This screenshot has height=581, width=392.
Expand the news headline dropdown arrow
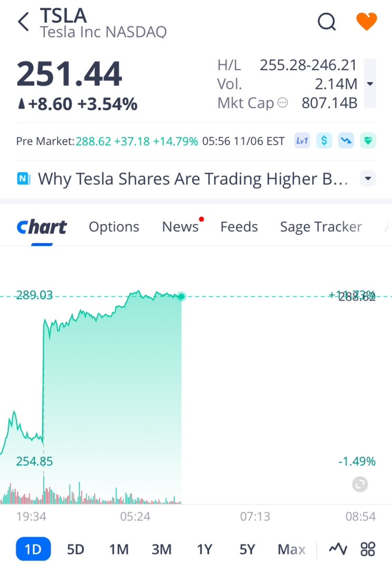coord(368,179)
